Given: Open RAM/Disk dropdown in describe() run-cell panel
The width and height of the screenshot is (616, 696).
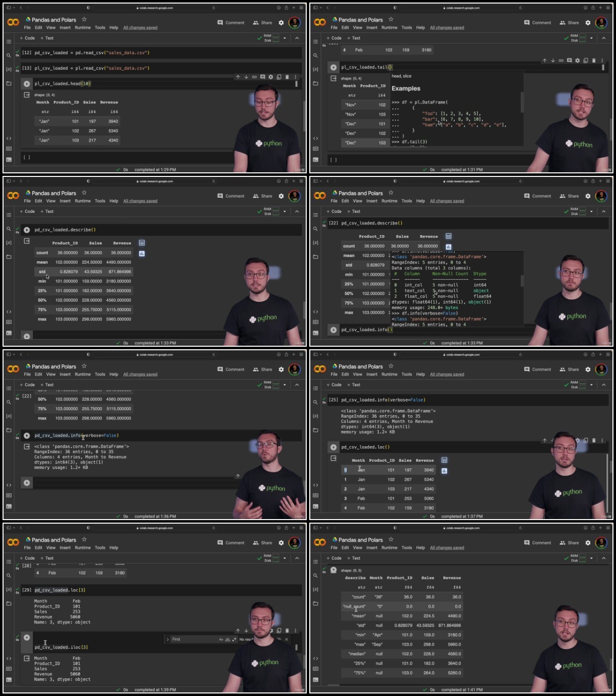Looking at the screenshot, I should pyautogui.click(x=284, y=211).
